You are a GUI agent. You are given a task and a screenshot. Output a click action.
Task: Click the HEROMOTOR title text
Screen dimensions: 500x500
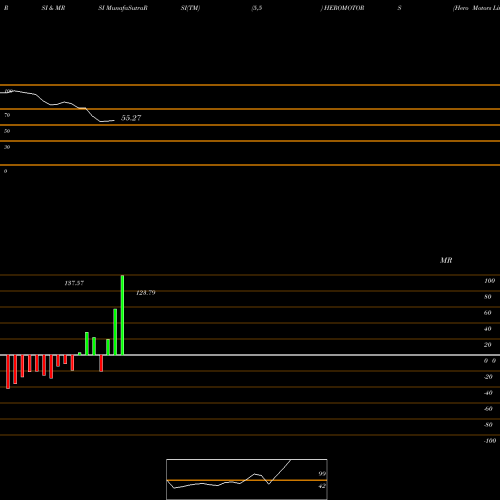pyautogui.click(x=343, y=8)
